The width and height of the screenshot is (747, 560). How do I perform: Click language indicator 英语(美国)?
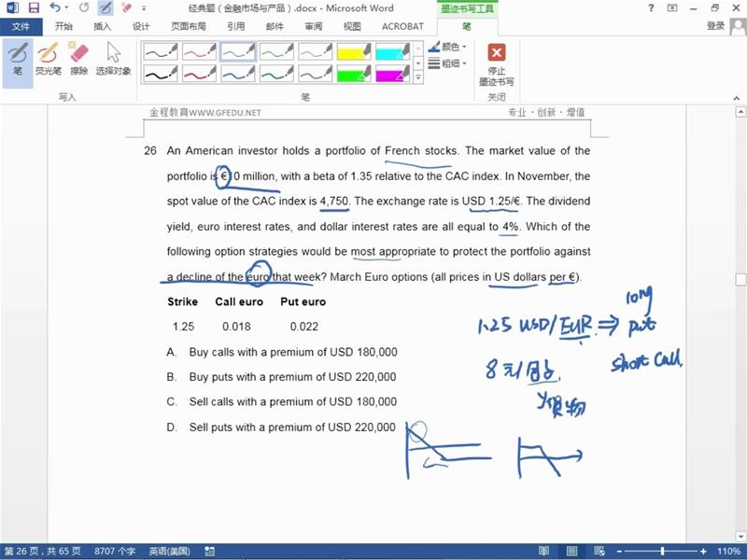point(170,552)
